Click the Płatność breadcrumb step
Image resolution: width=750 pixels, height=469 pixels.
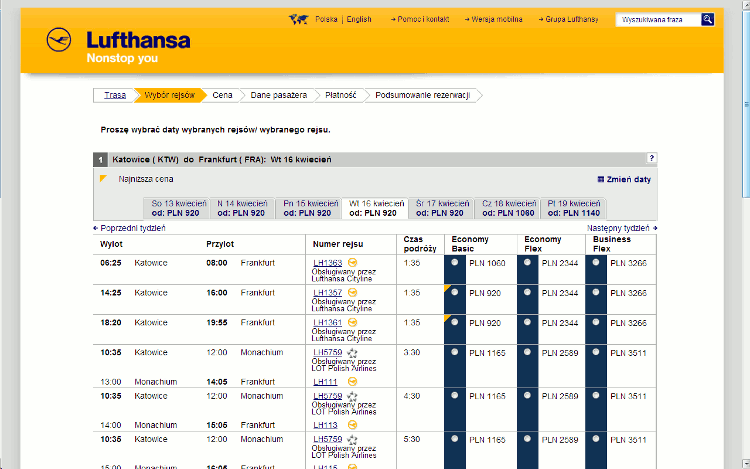pyautogui.click(x=341, y=95)
